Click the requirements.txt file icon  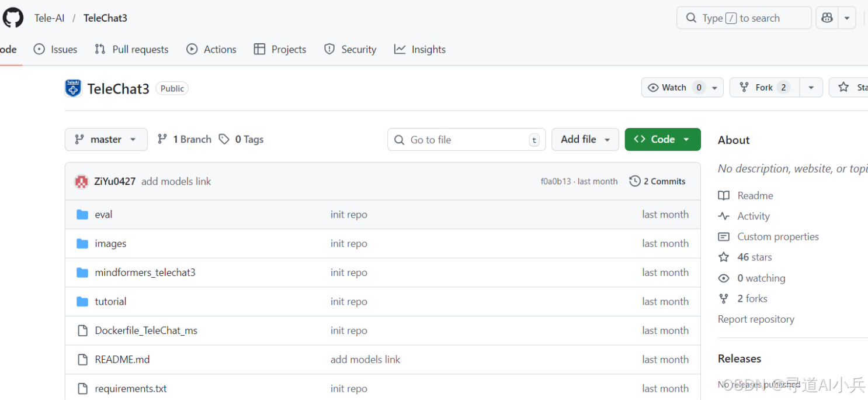tap(82, 388)
